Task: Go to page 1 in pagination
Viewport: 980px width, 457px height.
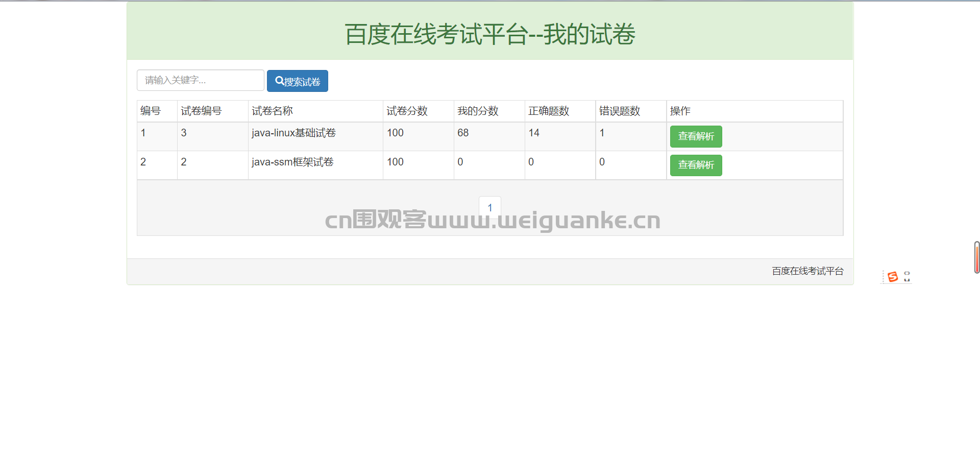Action: [x=490, y=207]
